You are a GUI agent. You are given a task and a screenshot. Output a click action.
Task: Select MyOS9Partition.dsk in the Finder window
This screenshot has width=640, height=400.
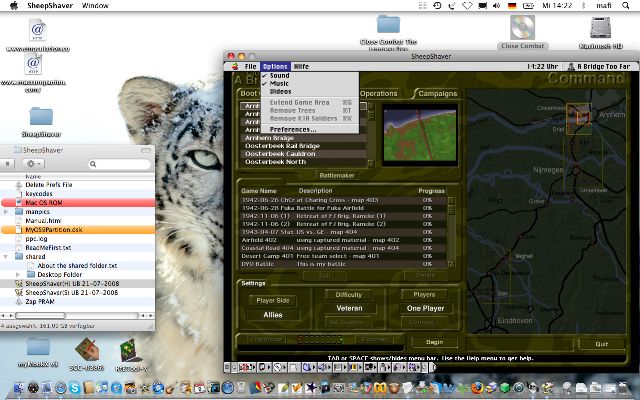click(78, 230)
